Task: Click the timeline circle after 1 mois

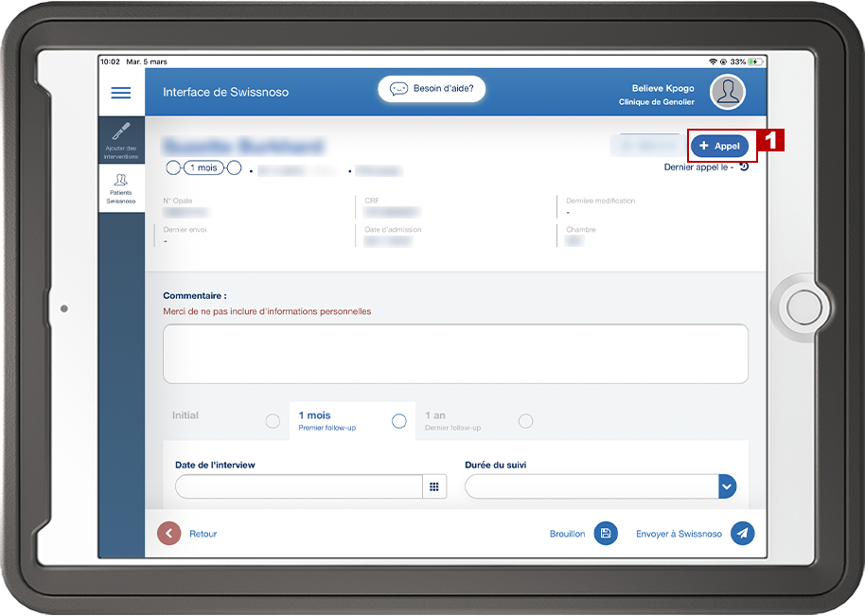Action: 234,167
